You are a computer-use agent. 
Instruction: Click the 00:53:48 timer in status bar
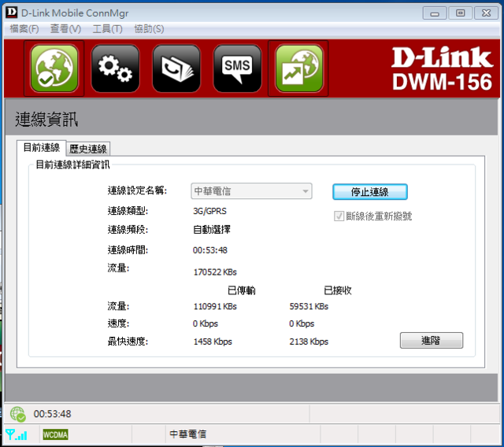point(53,414)
